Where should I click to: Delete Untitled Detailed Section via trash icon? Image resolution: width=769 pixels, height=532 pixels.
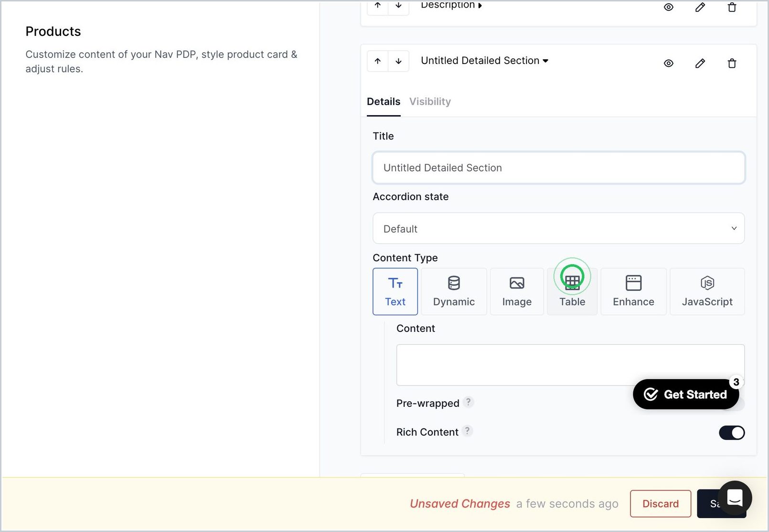click(x=732, y=63)
